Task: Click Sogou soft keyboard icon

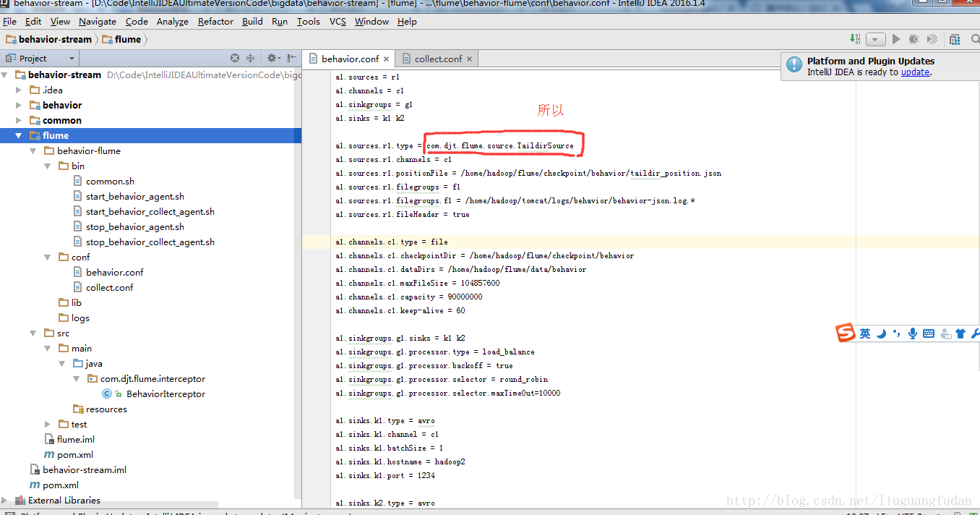Action: [x=929, y=333]
